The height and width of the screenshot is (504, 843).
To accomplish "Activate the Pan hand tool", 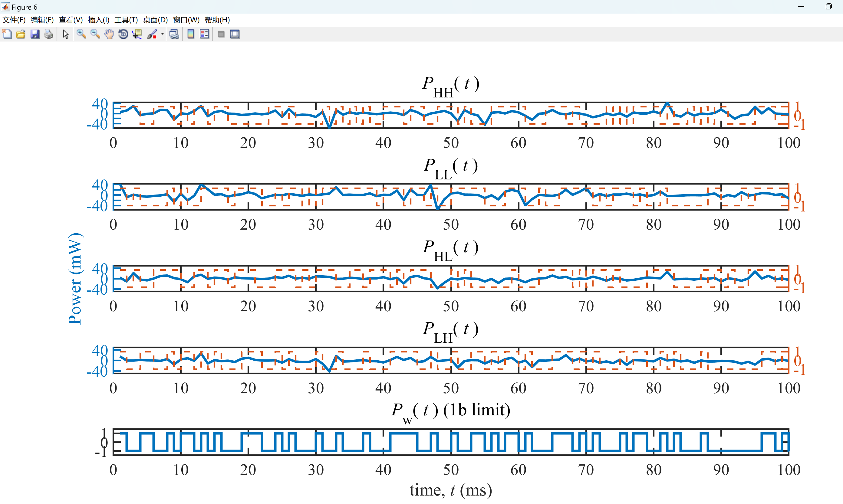I will tap(109, 34).
